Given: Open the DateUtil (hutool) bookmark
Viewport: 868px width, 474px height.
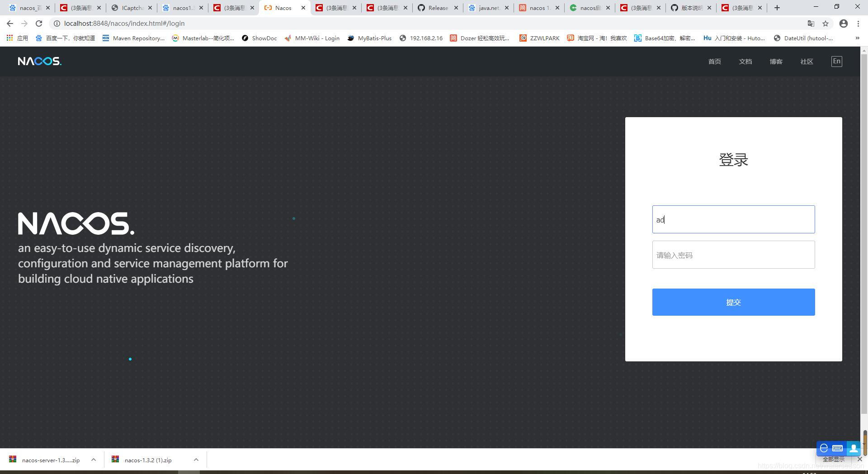Looking at the screenshot, I should pyautogui.click(x=803, y=38).
